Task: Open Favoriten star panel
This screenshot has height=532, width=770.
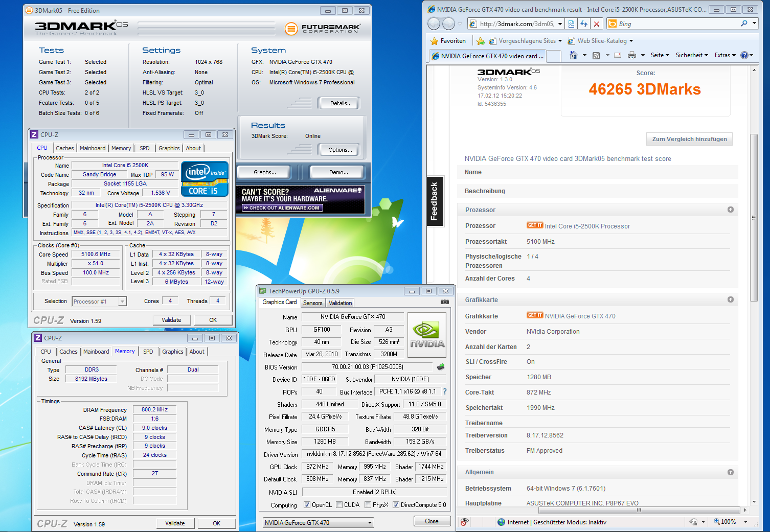Action: coord(448,41)
